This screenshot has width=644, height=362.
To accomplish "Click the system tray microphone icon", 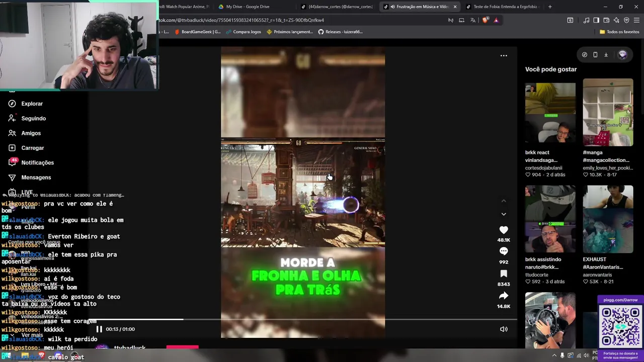I will click(562, 355).
